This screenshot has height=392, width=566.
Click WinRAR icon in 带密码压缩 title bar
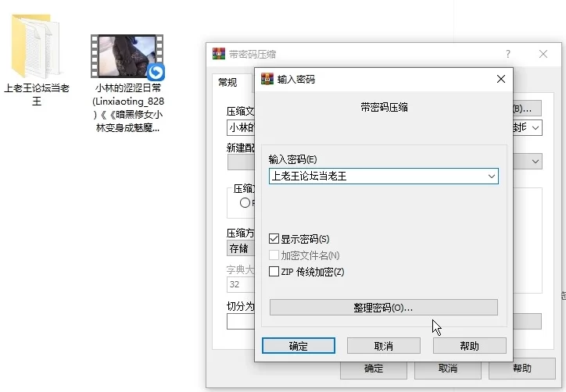[219, 54]
